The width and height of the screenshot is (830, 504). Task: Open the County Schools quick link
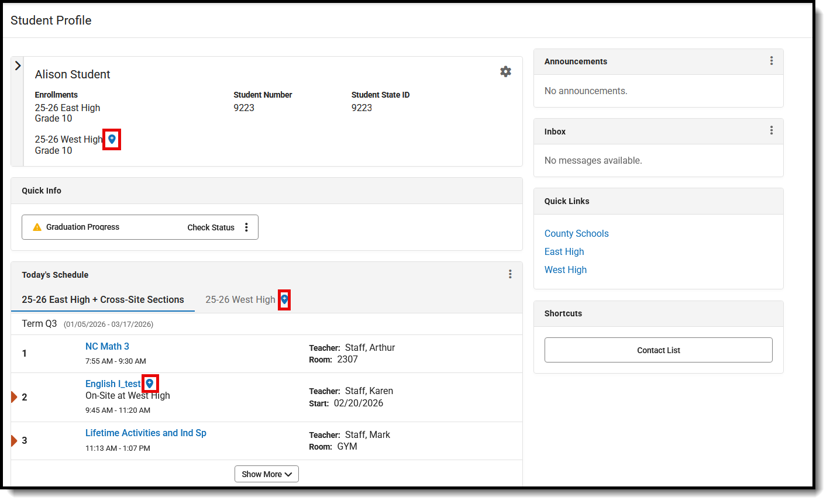coord(576,233)
